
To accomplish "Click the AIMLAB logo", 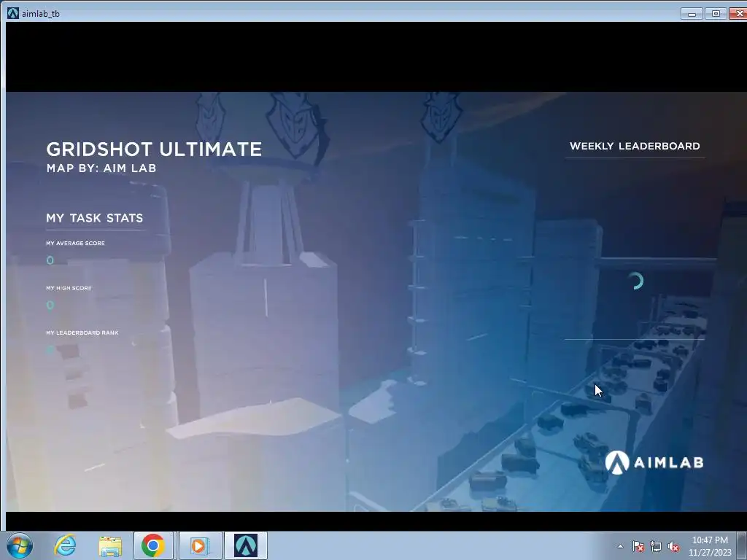I will pos(654,462).
